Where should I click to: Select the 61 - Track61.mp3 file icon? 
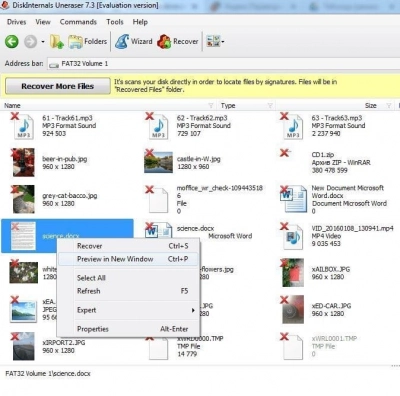click(x=23, y=127)
